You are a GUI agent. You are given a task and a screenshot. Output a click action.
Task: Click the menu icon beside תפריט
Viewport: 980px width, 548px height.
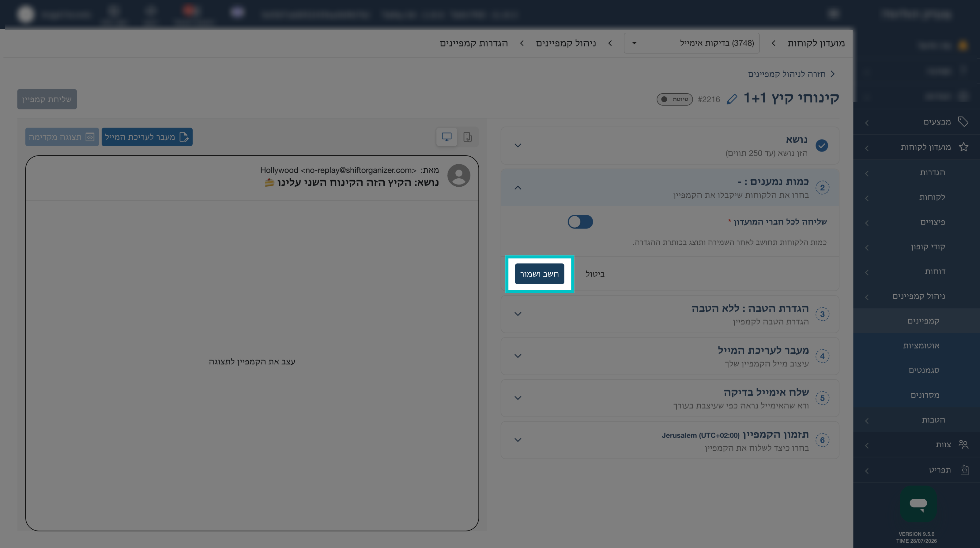(x=964, y=470)
